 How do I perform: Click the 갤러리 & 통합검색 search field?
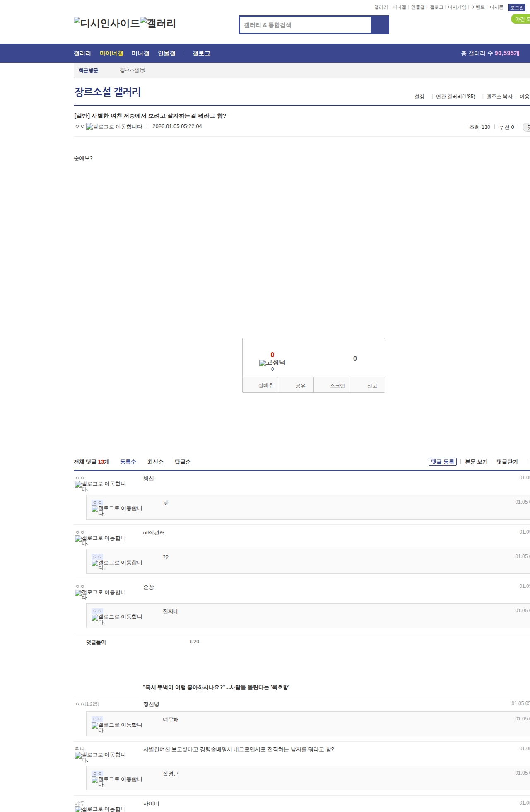pos(305,25)
